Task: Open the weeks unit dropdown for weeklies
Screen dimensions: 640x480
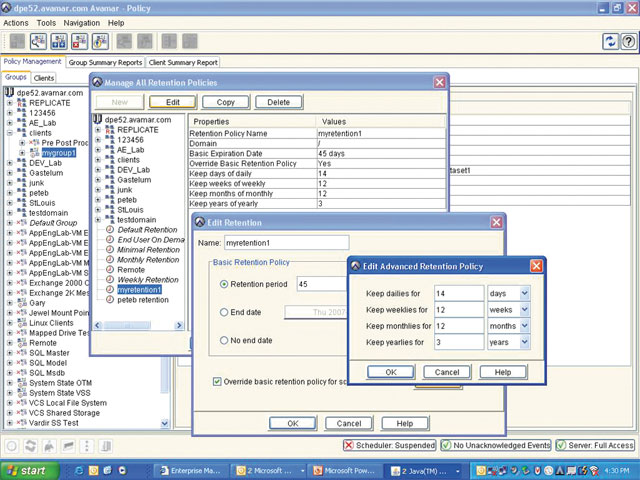Action: (x=525, y=309)
